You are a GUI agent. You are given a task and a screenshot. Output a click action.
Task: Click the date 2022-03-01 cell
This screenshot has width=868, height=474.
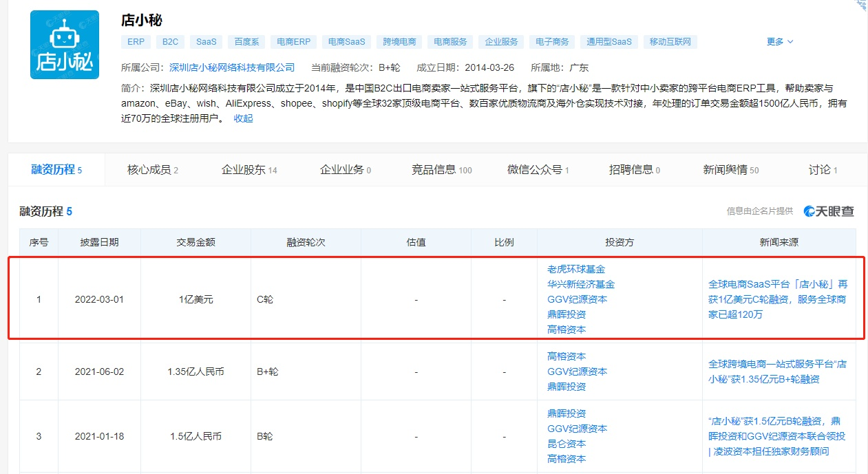tap(99, 300)
